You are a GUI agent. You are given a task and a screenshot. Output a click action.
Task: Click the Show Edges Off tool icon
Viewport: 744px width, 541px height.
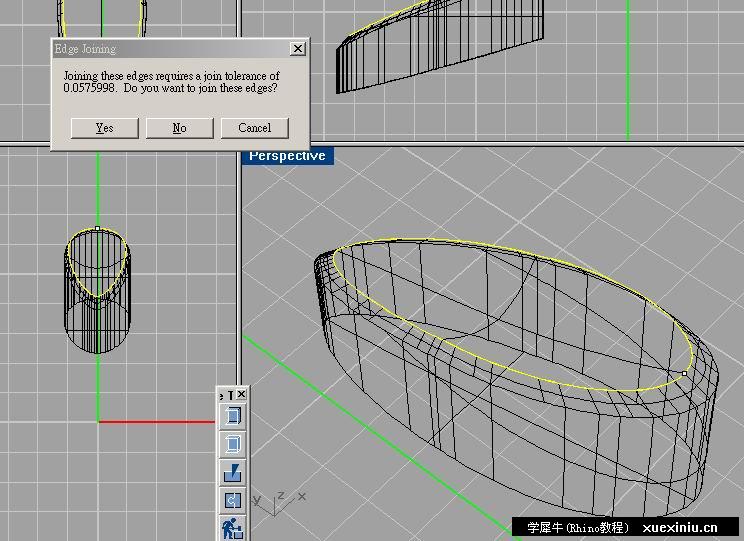point(232,445)
